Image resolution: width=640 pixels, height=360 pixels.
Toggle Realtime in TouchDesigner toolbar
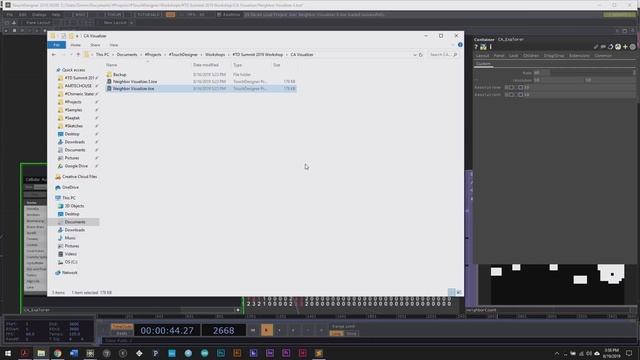228,15
